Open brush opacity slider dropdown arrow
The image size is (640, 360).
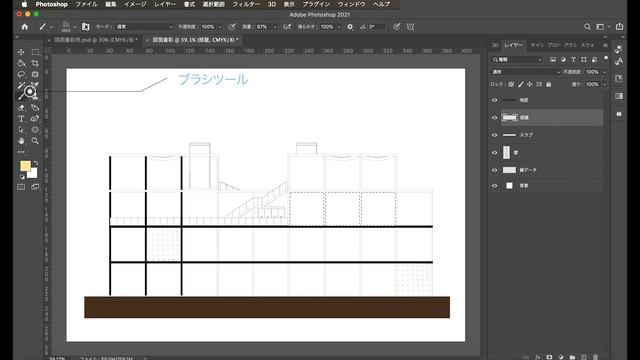pyautogui.click(x=220, y=27)
